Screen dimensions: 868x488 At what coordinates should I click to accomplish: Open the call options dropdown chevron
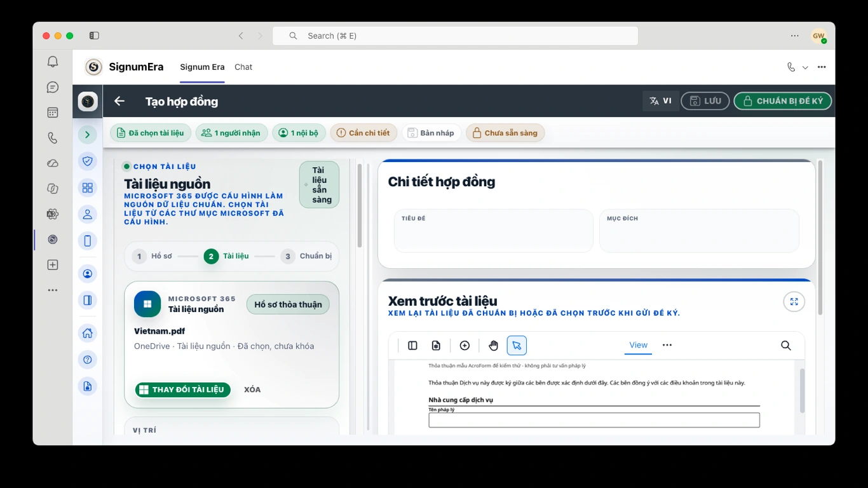pos(805,67)
